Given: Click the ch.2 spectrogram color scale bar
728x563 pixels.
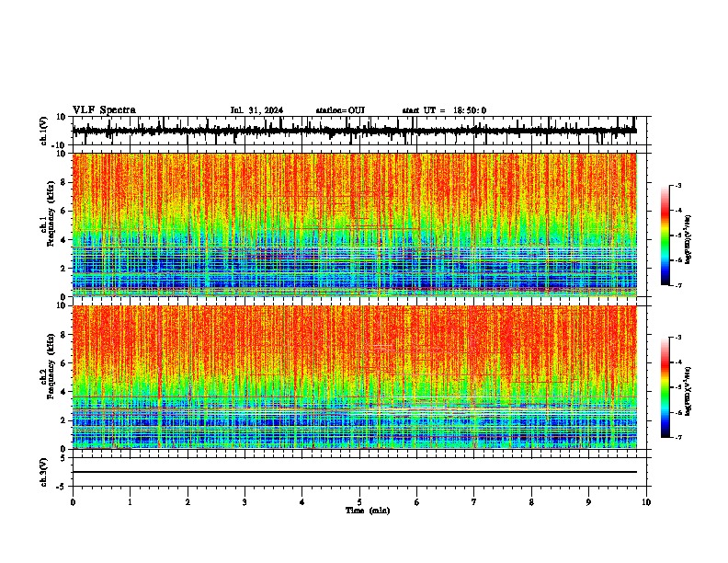Looking at the screenshot, I should (665, 387).
